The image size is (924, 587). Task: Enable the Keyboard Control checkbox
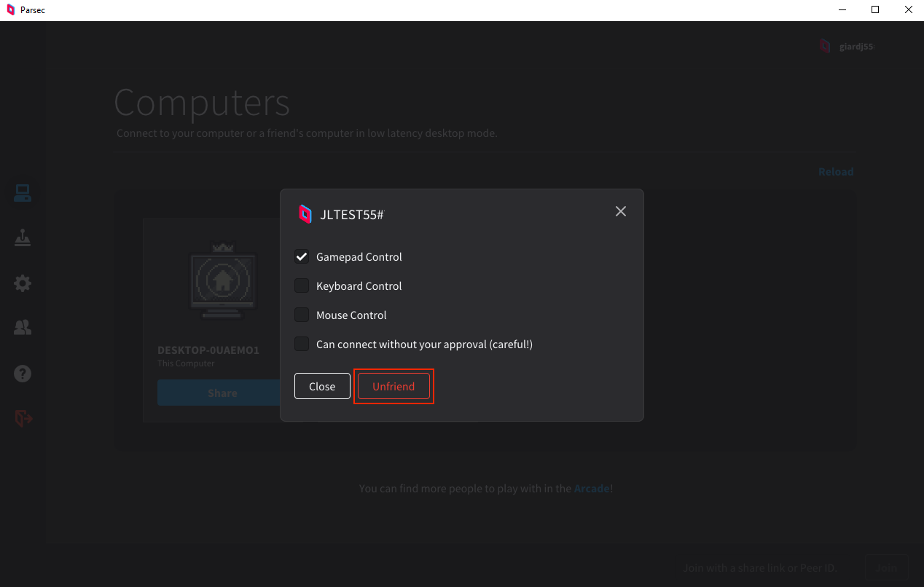pyautogui.click(x=302, y=285)
